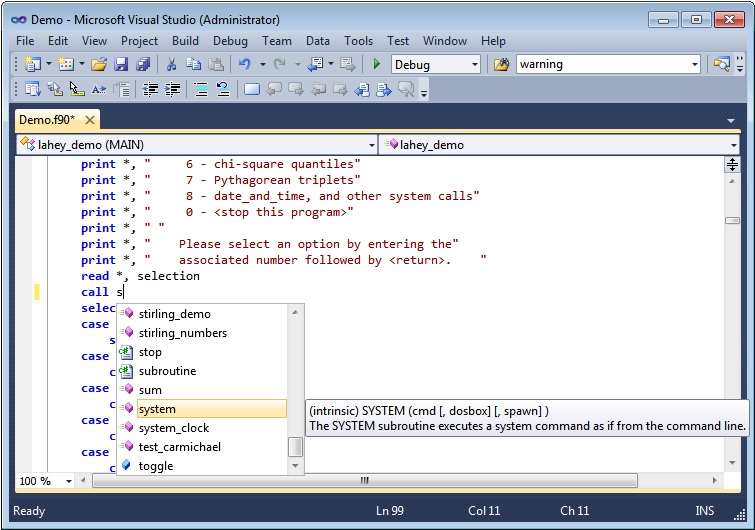Viewport: 755px width, 530px height.
Task: Click the editor horizontal scrollbar thumb
Action: tap(364, 480)
